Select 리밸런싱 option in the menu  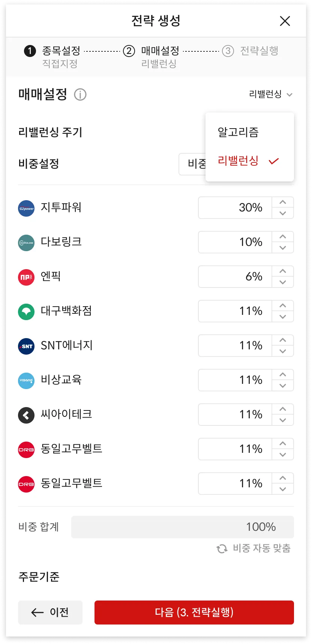tap(238, 161)
